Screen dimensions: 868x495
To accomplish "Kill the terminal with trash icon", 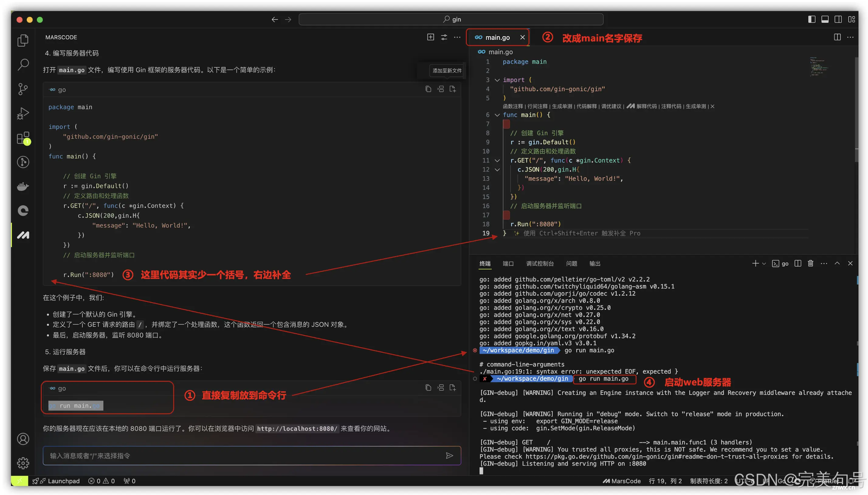I will [x=811, y=264].
